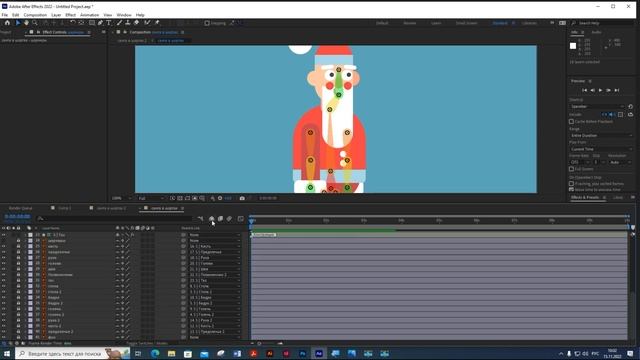Open the Play From dropdown showing Current Time
Image resolution: width=640 pixels, height=360 pixels.
(x=601, y=149)
